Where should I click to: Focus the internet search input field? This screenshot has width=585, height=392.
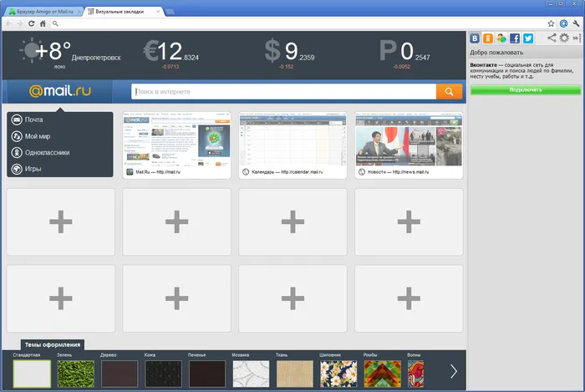click(283, 91)
